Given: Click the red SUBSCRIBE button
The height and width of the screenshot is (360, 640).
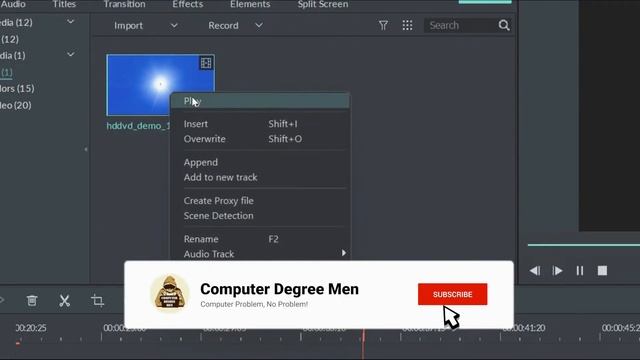Looking at the screenshot, I should click(x=452, y=294).
